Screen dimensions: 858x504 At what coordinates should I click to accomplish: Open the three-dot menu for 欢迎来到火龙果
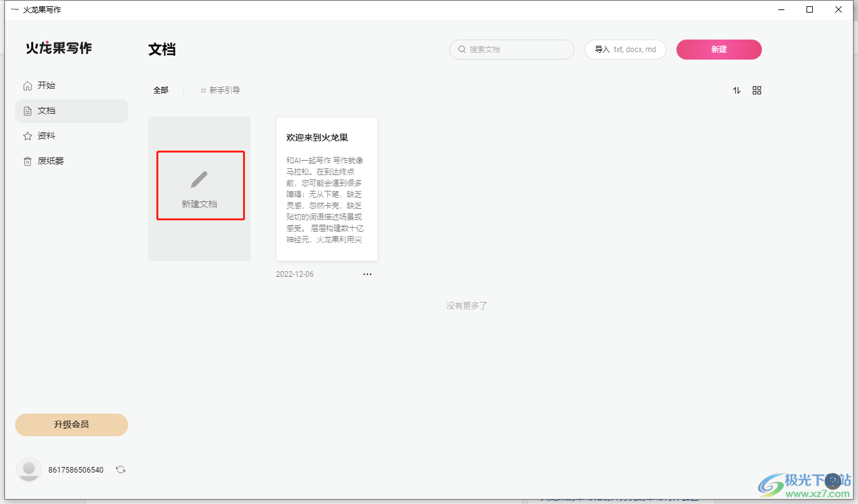point(367,274)
